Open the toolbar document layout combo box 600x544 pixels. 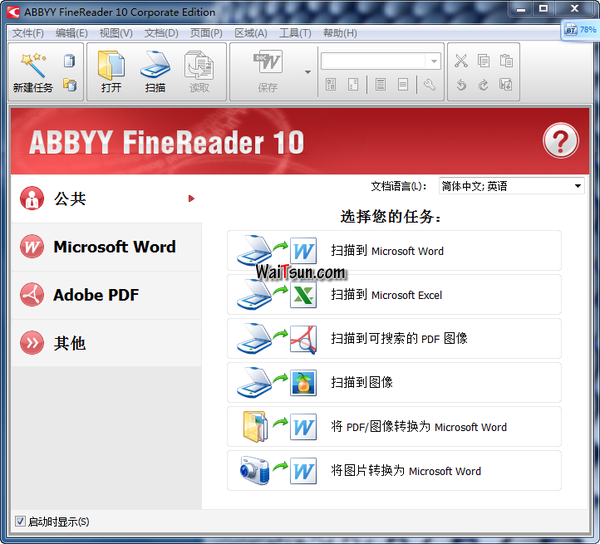pyautogui.click(x=379, y=61)
